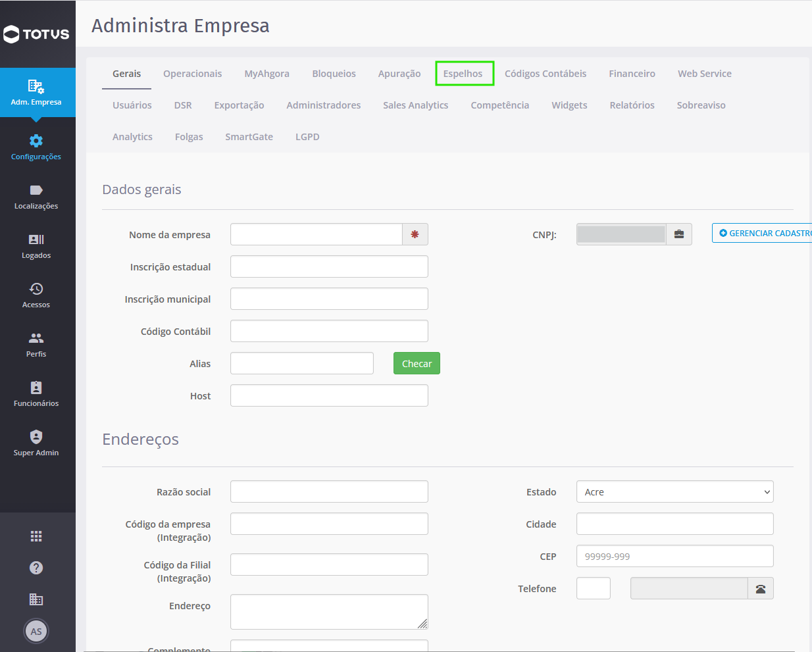Open the SmartGate tab
The width and height of the screenshot is (812, 652).
(249, 137)
